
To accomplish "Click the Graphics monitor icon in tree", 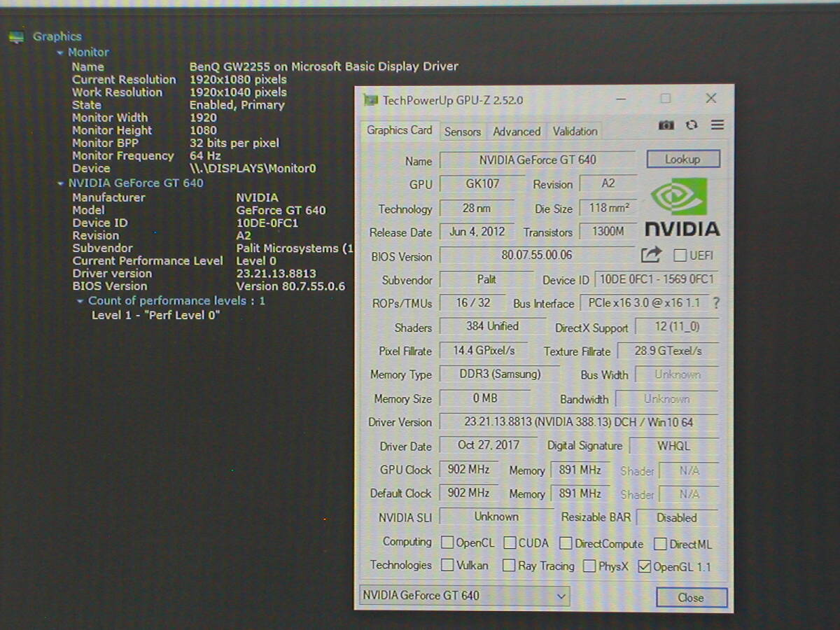I will point(16,37).
